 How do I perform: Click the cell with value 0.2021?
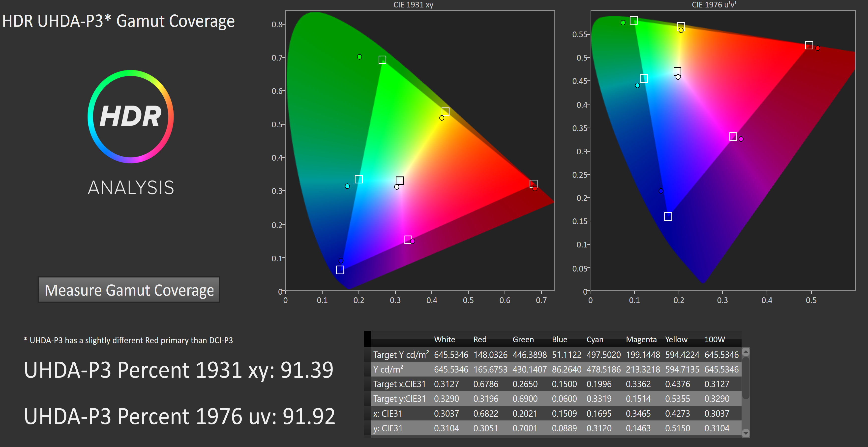(x=525, y=413)
